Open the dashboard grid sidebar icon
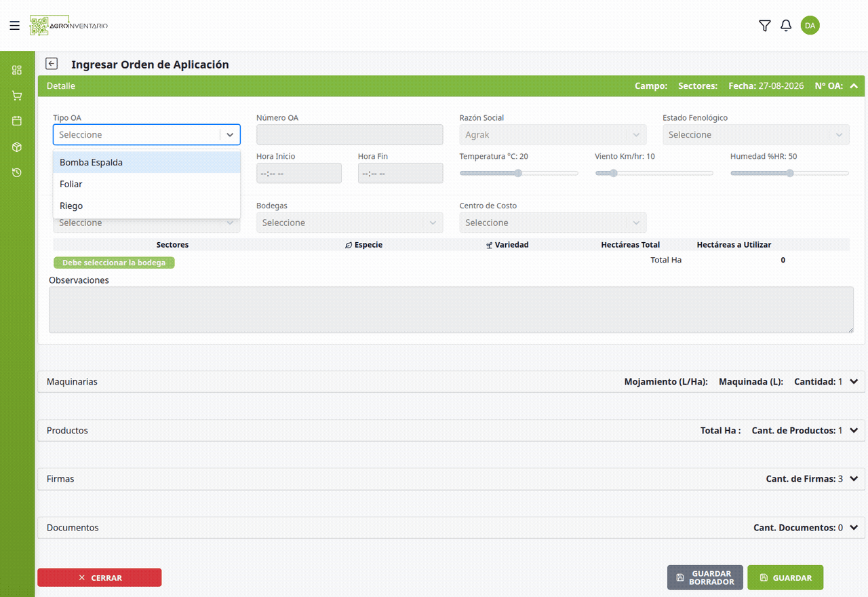868x597 pixels. (x=17, y=70)
